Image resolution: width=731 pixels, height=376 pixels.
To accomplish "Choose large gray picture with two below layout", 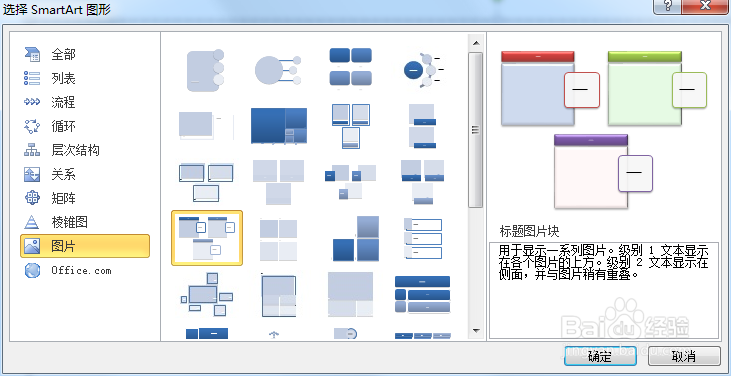I will [351, 294].
